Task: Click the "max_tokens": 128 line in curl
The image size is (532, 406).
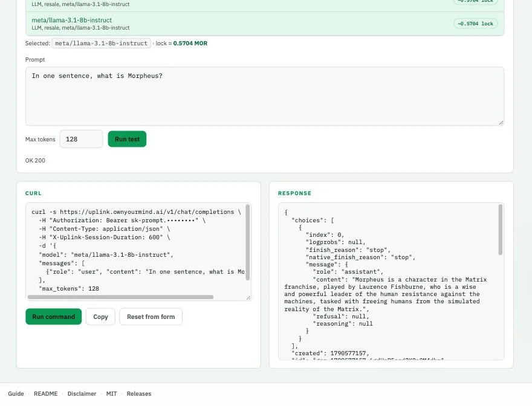Action: pyautogui.click(x=69, y=289)
